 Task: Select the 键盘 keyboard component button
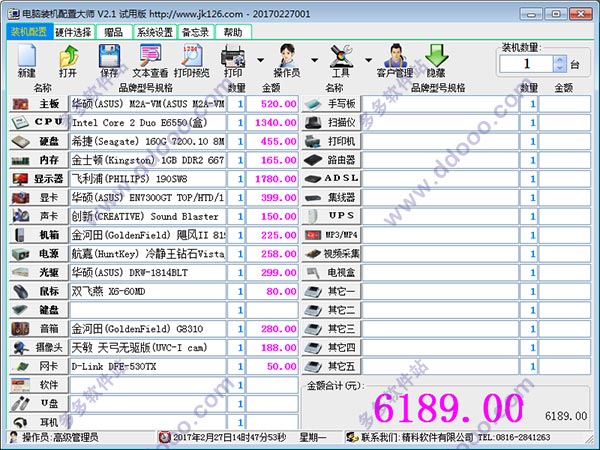[x=39, y=310]
